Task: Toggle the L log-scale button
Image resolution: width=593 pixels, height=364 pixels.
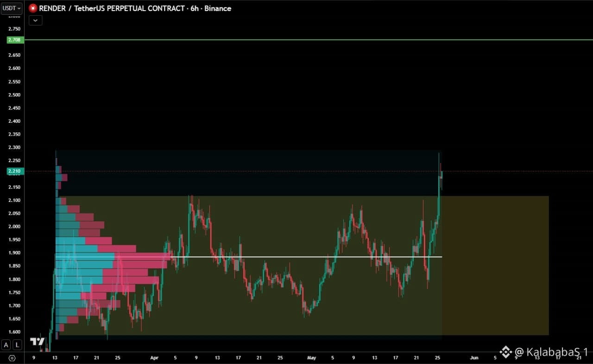Action: pyautogui.click(x=17, y=345)
